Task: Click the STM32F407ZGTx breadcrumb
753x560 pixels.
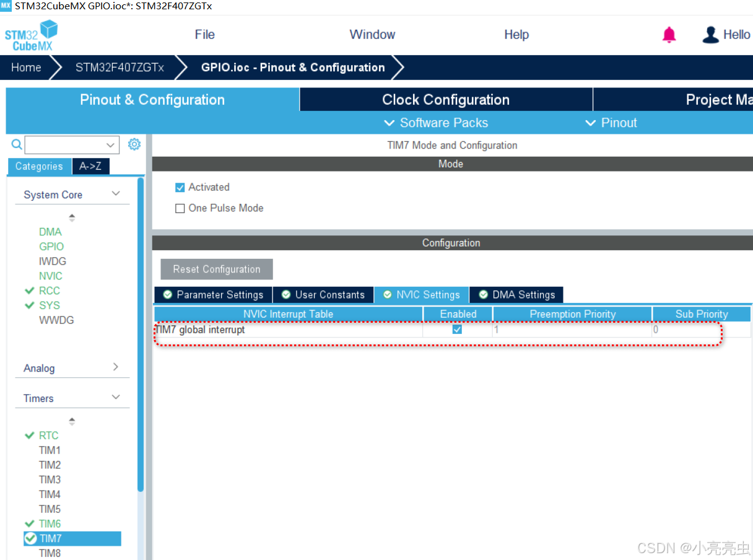Action: (x=120, y=68)
